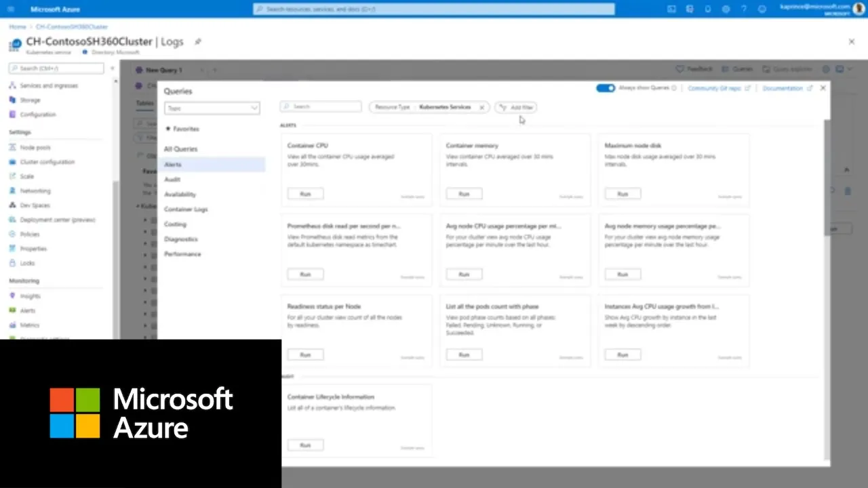The image size is (868, 488).
Task: Click the Home breadcrumb link
Action: [17, 26]
